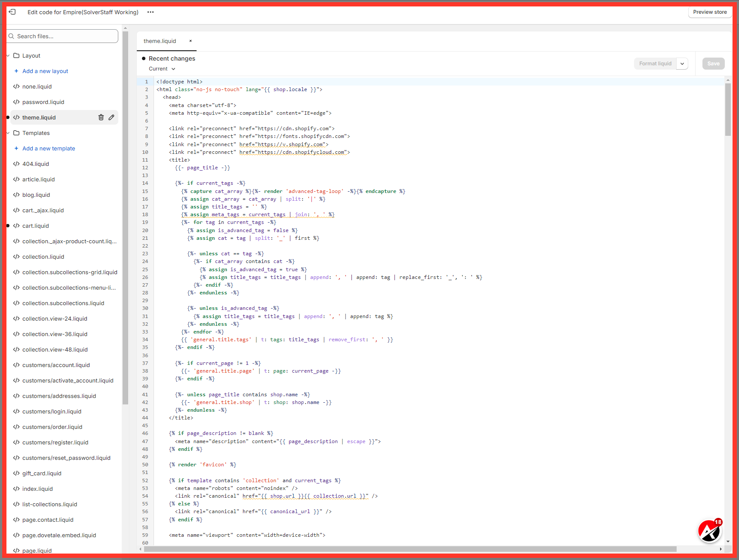
Task: Expand the Format liquid dropdown arrow
Action: pyautogui.click(x=682, y=64)
